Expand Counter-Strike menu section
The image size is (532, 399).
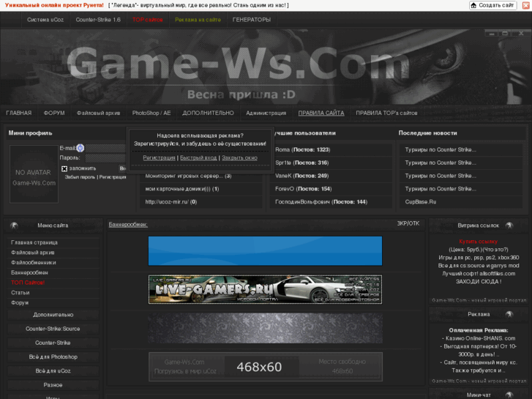point(53,343)
